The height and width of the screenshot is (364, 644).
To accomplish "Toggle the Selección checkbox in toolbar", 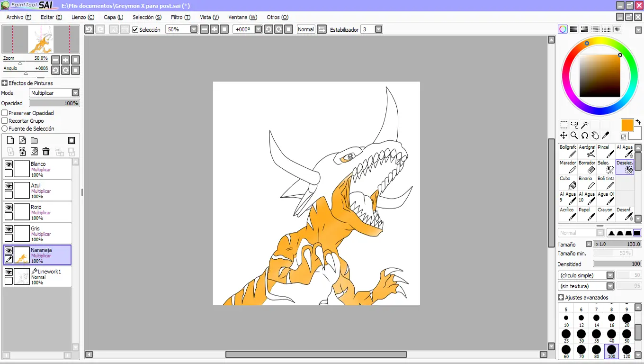I will tap(135, 29).
